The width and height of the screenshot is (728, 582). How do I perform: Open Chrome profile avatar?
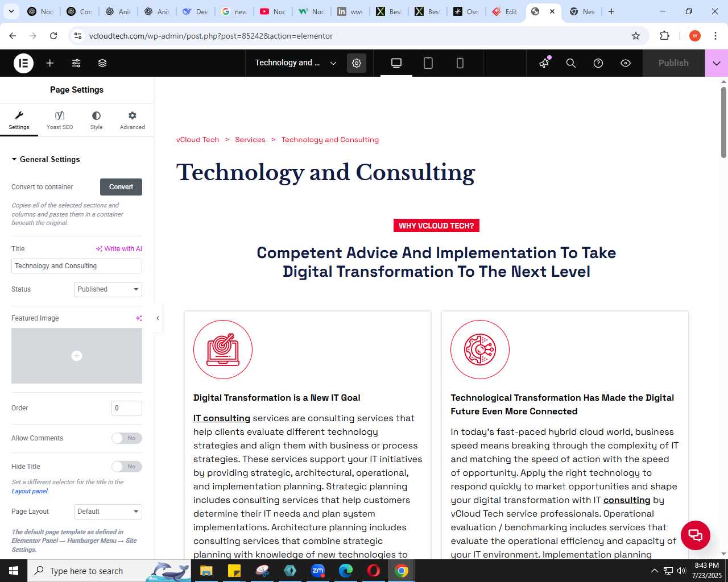(x=694, y=36)
